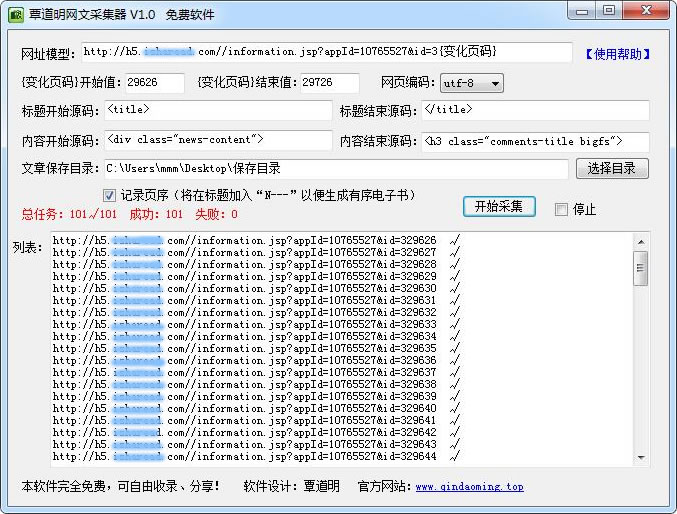The image size is (677, 514).
Task: Click the 标题开始源码 field
Action: tap(217, 111)
